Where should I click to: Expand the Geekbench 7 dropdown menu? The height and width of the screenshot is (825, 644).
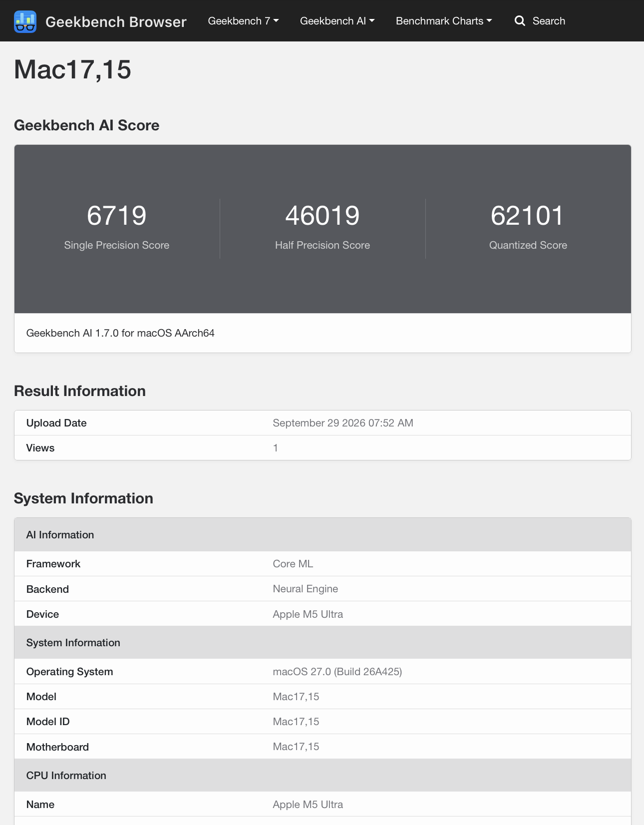pos(243,21)
